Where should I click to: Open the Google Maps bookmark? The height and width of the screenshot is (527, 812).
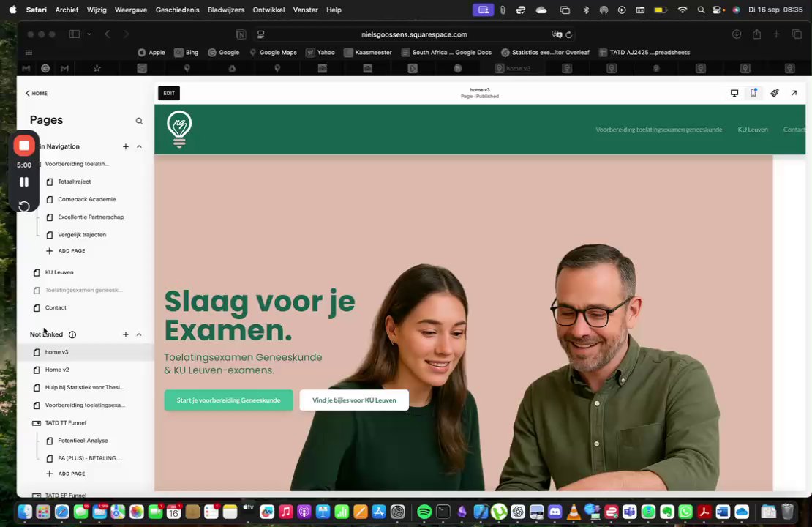click(273, 53)
